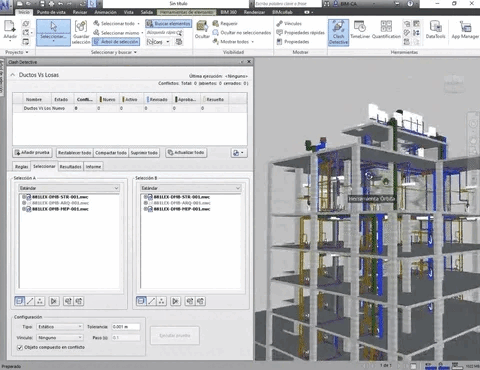
Task: Click Restablecer todo button
Action: click(x=75, y=153)
